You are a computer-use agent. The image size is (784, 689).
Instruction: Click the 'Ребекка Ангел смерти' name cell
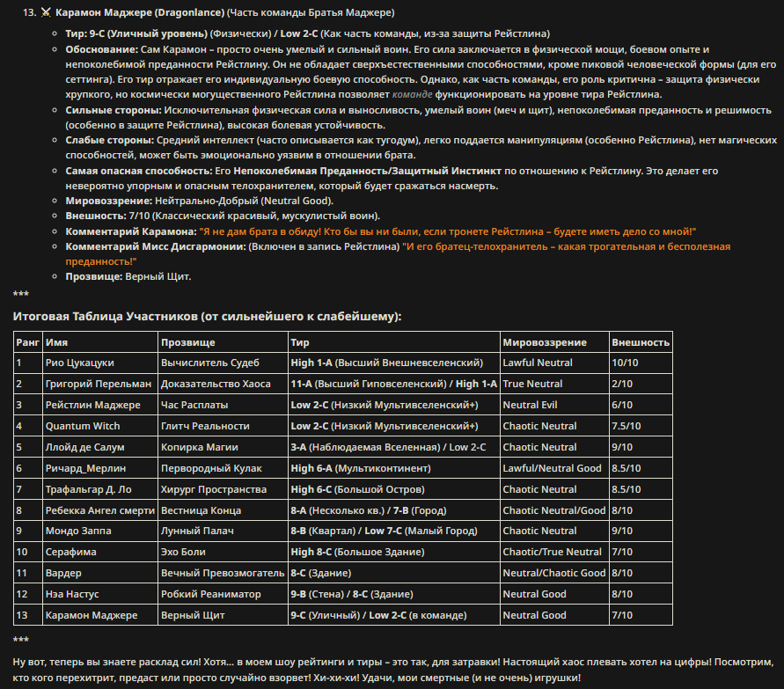100,510
